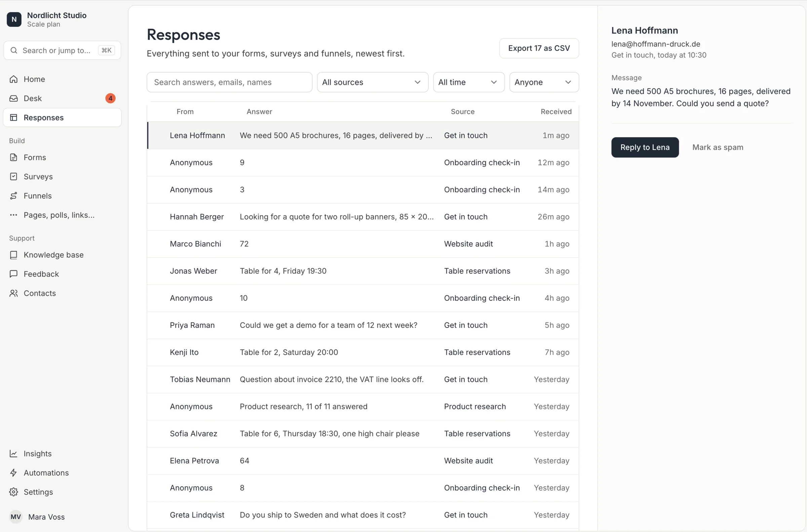Click the Home house icon in sidebar
Screen dimensions: 807x532
coord(13,79)
